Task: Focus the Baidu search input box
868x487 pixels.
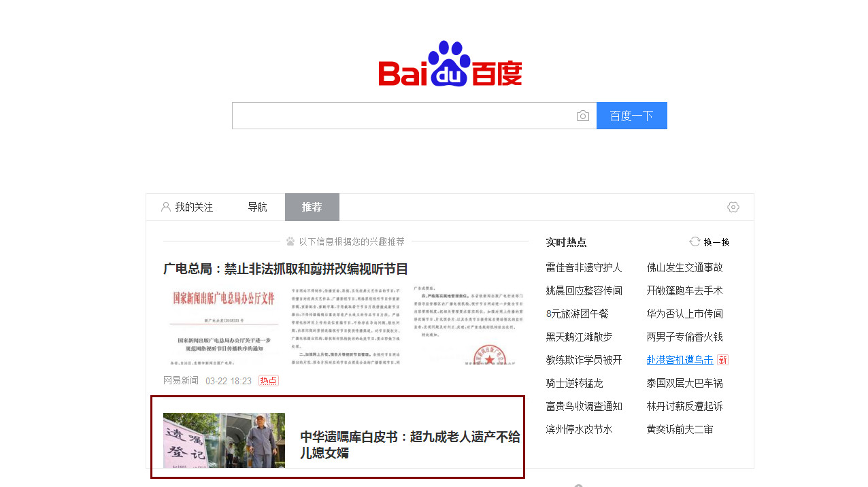Action: (x=414, y=116)
